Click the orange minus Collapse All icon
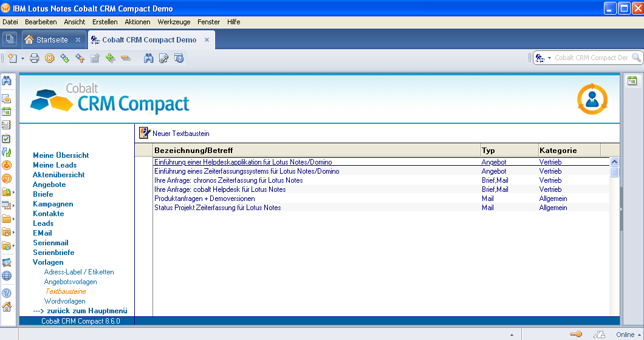Viewport: 644px width, 340px height. click(126, 58)
